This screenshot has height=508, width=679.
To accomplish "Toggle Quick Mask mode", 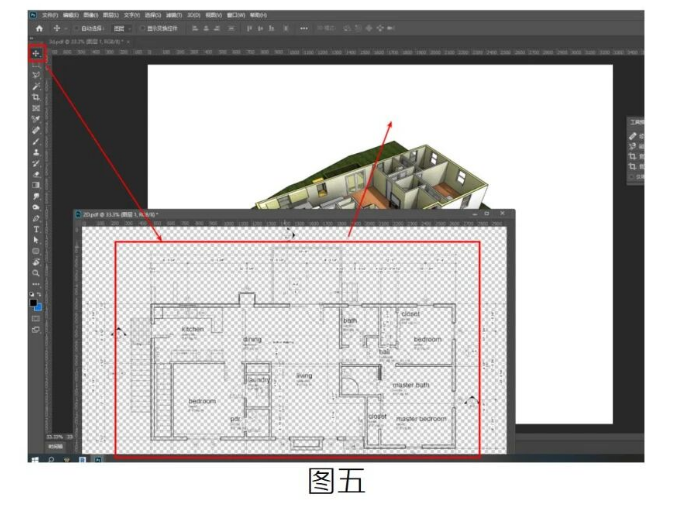I will (x=36, y=319).
